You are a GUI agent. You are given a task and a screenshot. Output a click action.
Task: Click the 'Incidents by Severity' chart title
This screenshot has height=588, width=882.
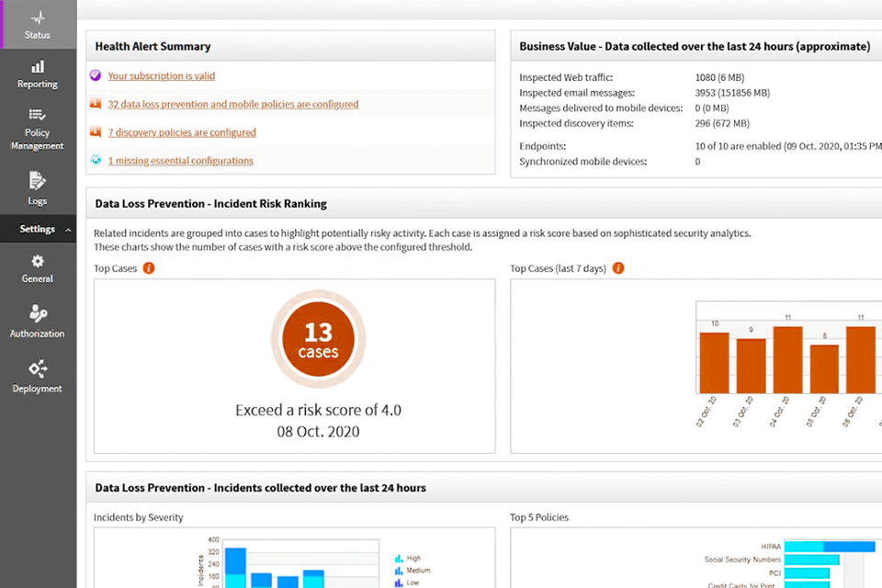[x=139, y=517]
